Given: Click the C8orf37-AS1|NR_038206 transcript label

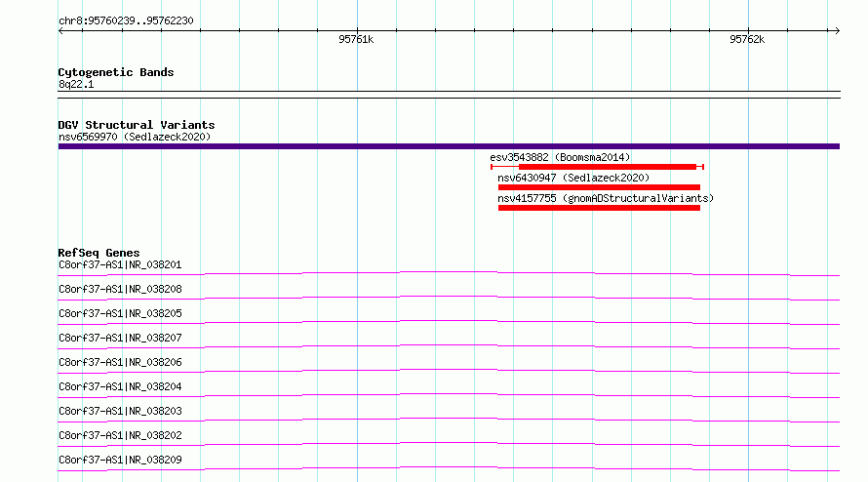Looking at the screenshot, I should tap(120, 362).
